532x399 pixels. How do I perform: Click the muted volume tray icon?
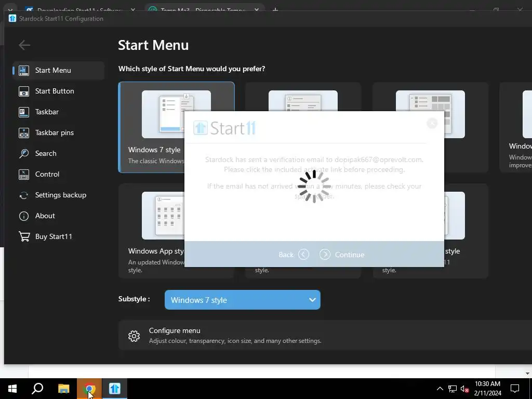[464, 389]
